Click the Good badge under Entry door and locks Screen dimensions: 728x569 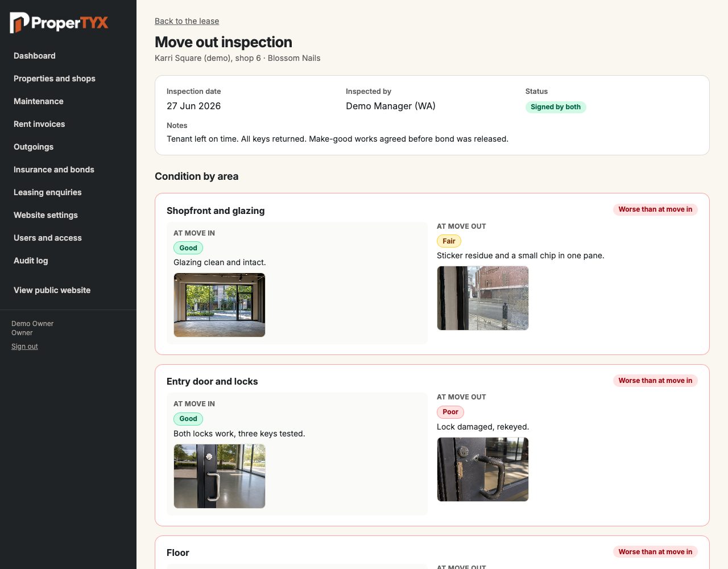pyautogui.click(x=188, y=419)
